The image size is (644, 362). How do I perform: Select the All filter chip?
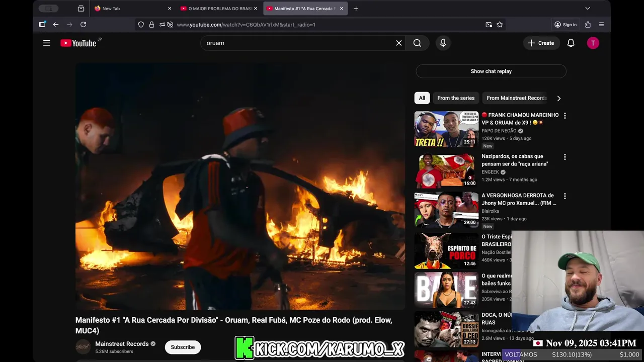(422, 98)
